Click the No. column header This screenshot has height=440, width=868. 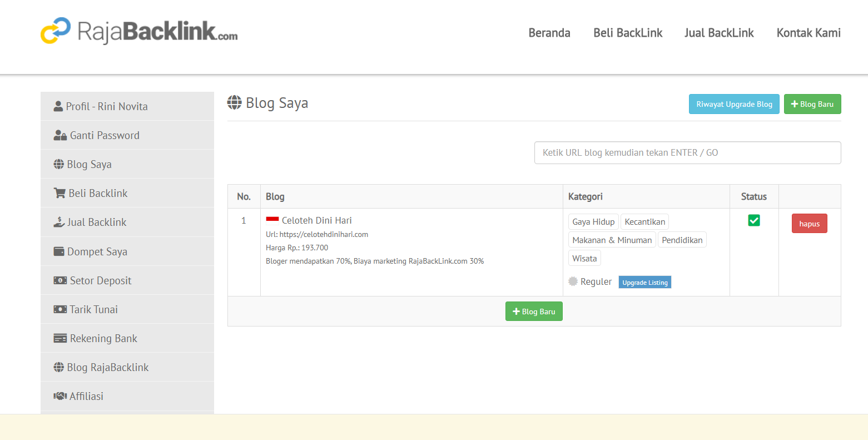tap(244, 196)
